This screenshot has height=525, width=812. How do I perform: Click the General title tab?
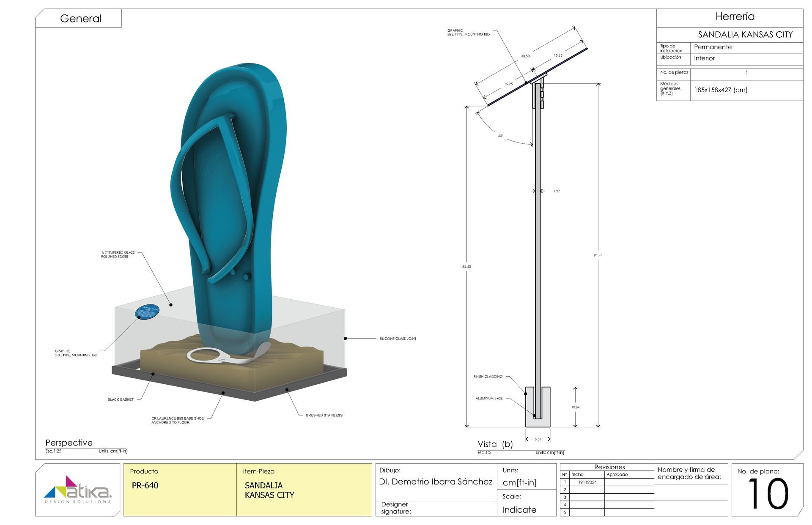pyautogui.click(x=80, y=19)
